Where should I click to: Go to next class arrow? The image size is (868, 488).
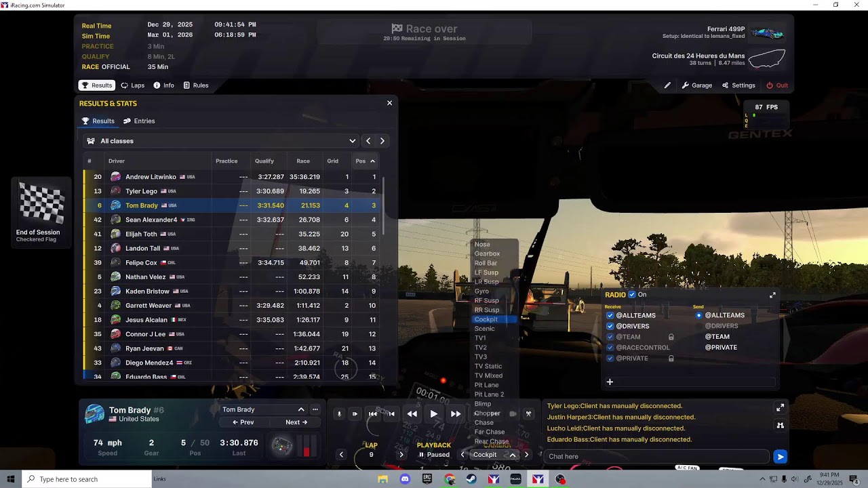[382, 141]
